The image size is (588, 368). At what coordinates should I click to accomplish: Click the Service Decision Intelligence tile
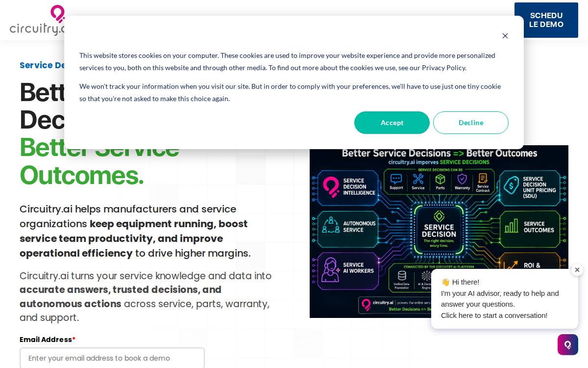coord(348,187)
